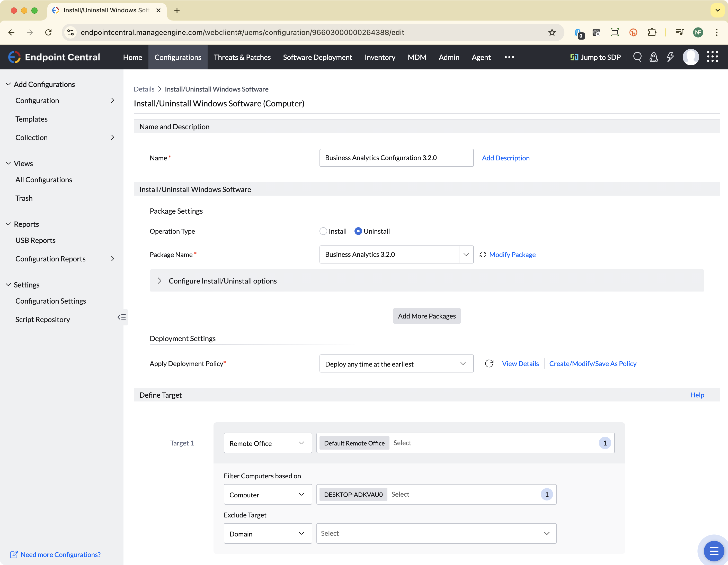Open the user profile avatar
The image size is (728, 565).
691,57
